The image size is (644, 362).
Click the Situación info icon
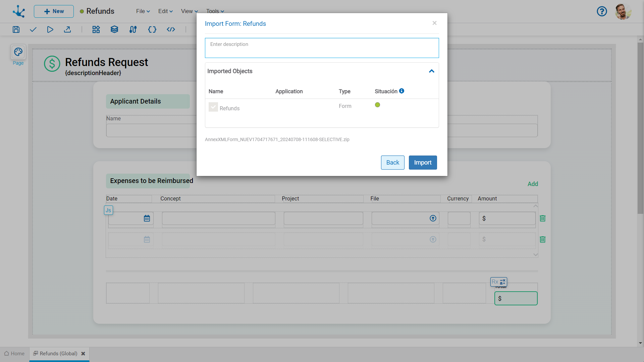point(401,91)
